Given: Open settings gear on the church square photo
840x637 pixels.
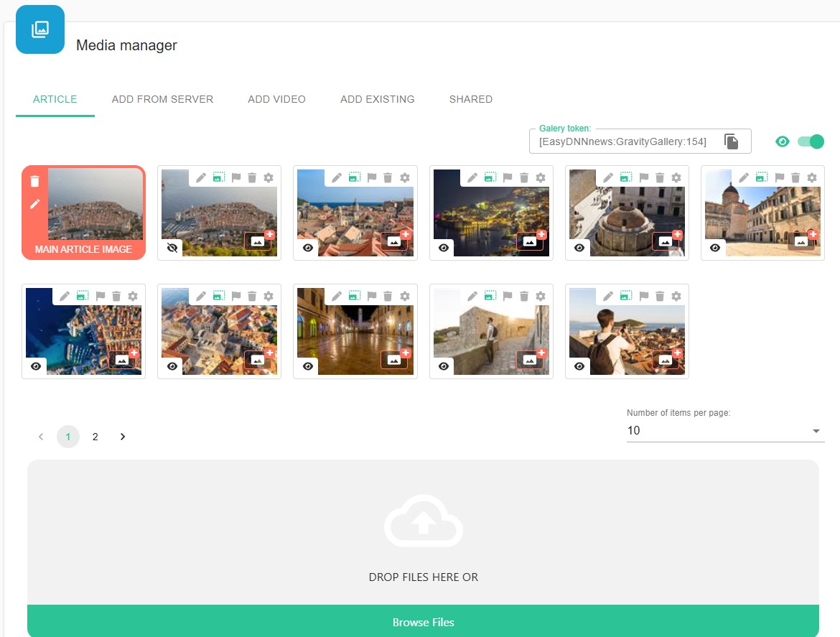Looking at the screenshot, I should [812, 177].
